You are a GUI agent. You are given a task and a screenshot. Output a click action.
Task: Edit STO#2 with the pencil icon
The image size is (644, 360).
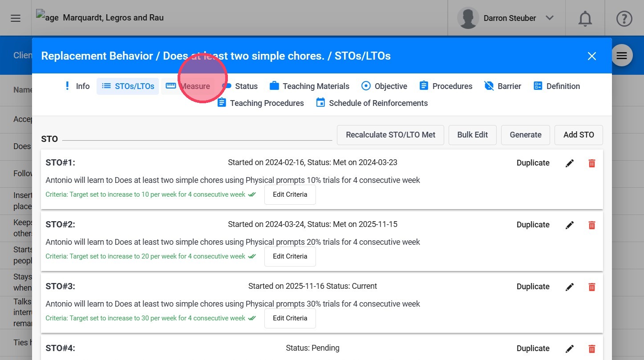[x=570, y=225]
